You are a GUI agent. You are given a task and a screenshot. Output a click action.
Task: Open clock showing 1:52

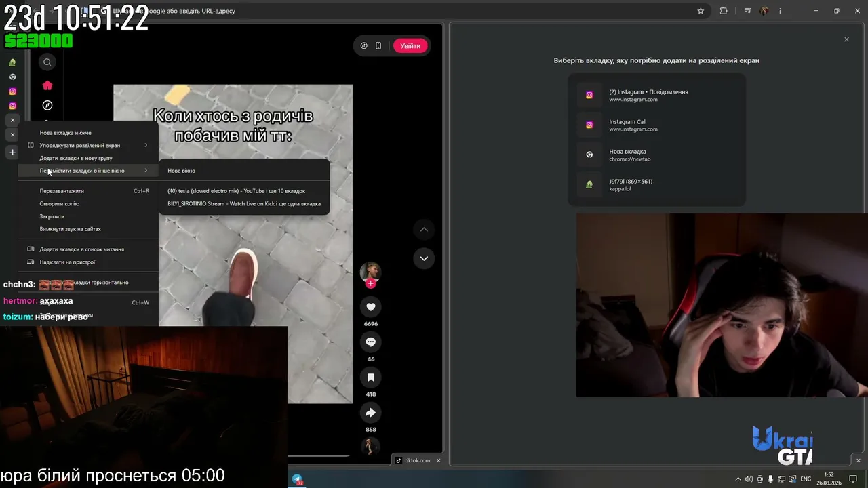tap(829, 479)
